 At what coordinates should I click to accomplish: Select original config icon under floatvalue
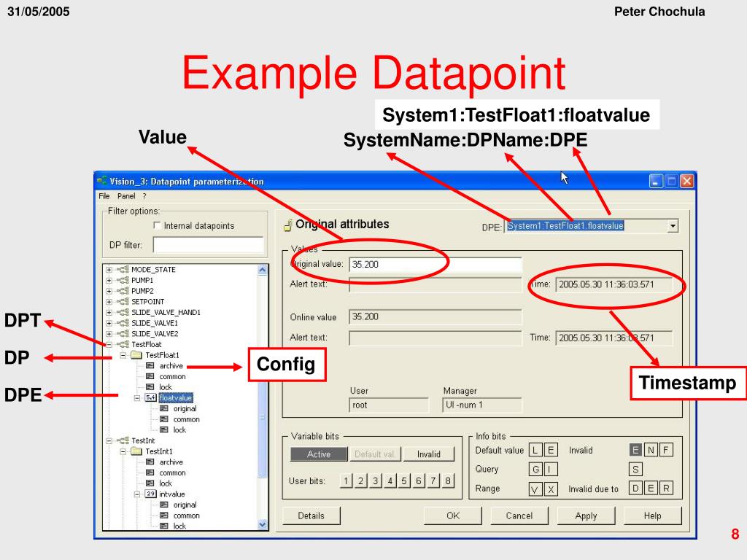(164, 408)
